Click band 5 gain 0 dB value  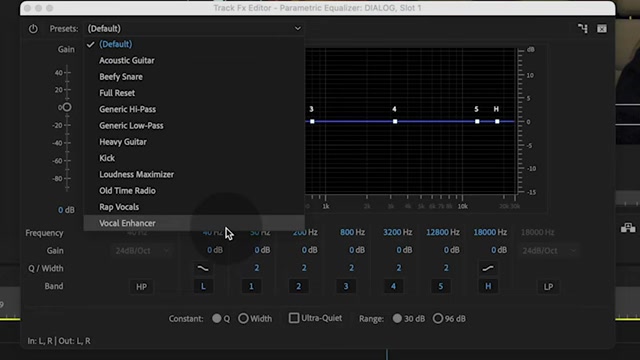[x=451, y=250]
